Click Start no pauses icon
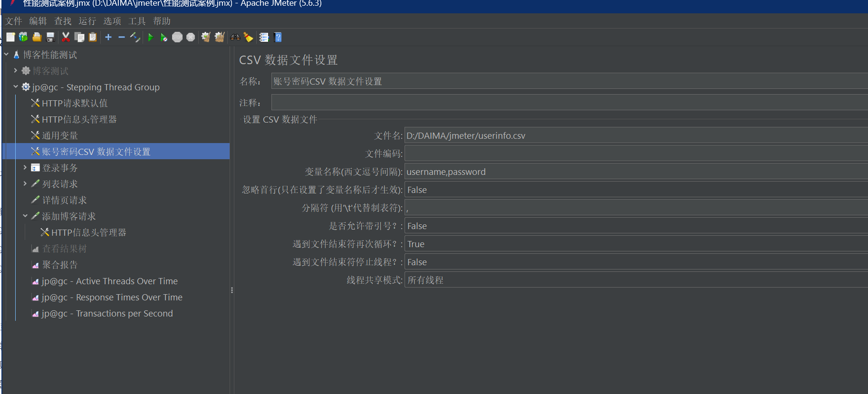The height and width of the screenshot is (394, 868). (x=164, y=37)
